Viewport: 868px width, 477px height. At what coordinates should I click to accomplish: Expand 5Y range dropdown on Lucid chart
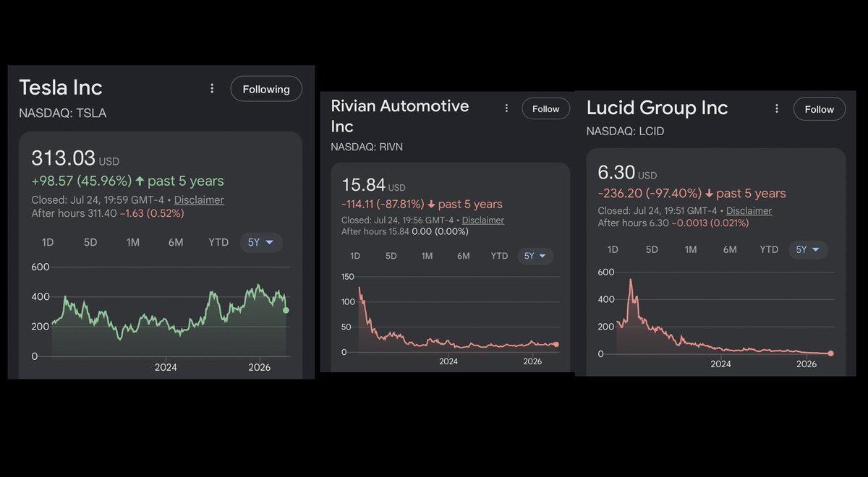pos(808,249)
